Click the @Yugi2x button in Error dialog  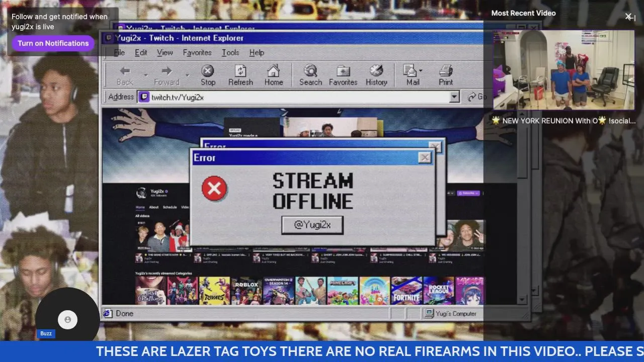point(312,225)
